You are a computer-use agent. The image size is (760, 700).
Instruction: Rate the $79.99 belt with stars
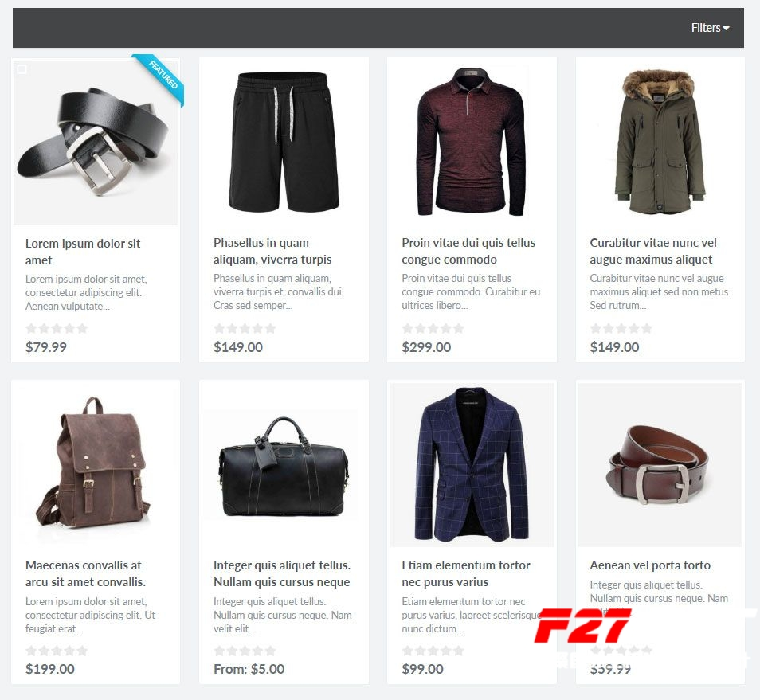tap(57, 328)
